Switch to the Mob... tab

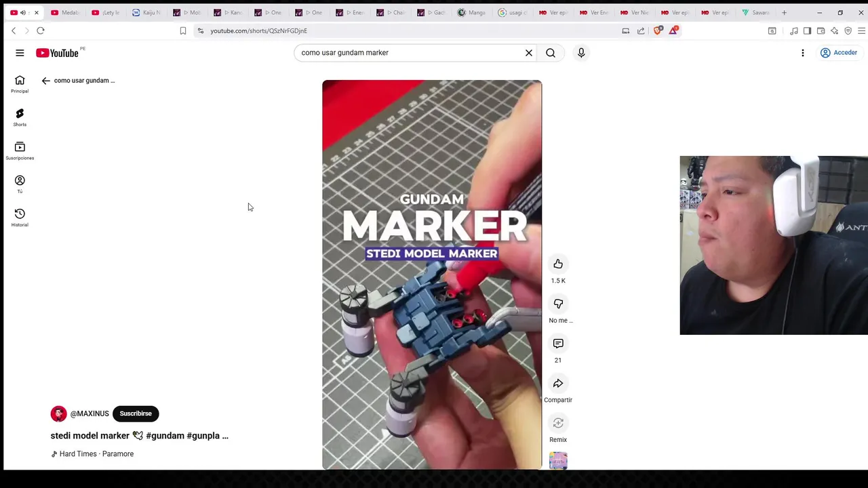pyautogui.click(x=188, y=12)
